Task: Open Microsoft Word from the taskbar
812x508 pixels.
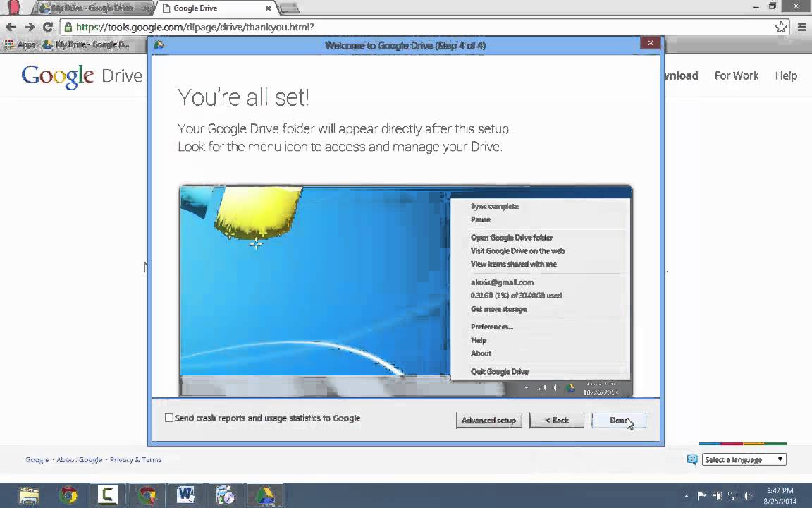Action: [x=185, y=495]
